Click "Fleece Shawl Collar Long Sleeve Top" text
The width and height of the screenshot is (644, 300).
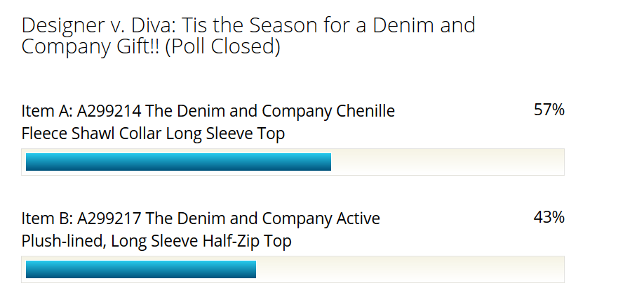coord(153,133)
